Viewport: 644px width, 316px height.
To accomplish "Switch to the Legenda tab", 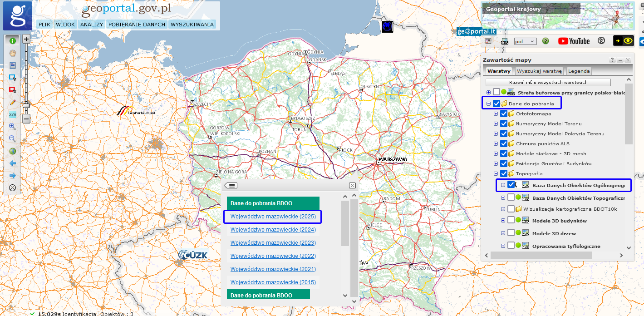I will 579,71.
